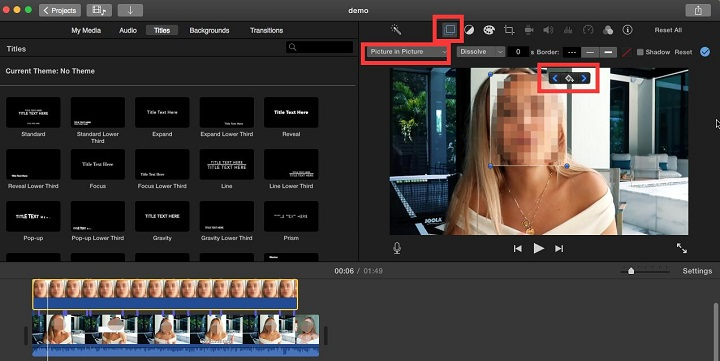Open timeline Settings
Viewport: 720px width, 361px height.
[x=697, y=271]
